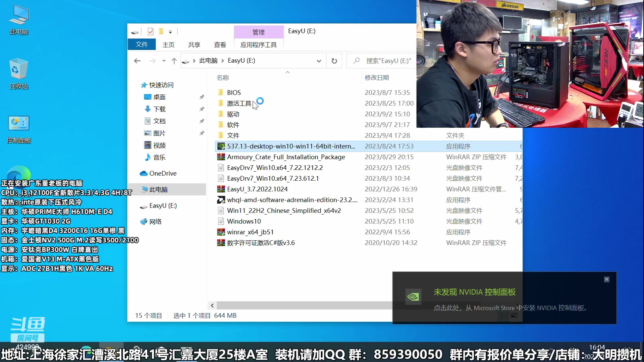Go up one level with the up arrow
Image resolution: width=644 pixels, height=362 pixels.
point(174,61)
